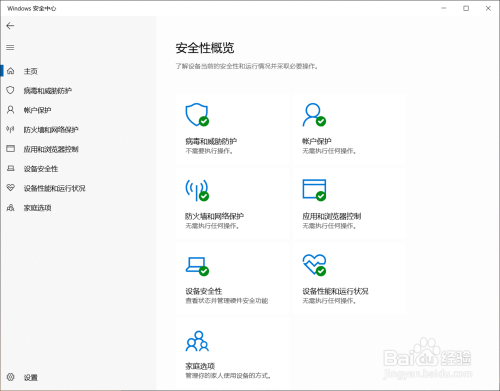
Task: Select the home icon in sidebar
Action: click(x=11, y=71)
